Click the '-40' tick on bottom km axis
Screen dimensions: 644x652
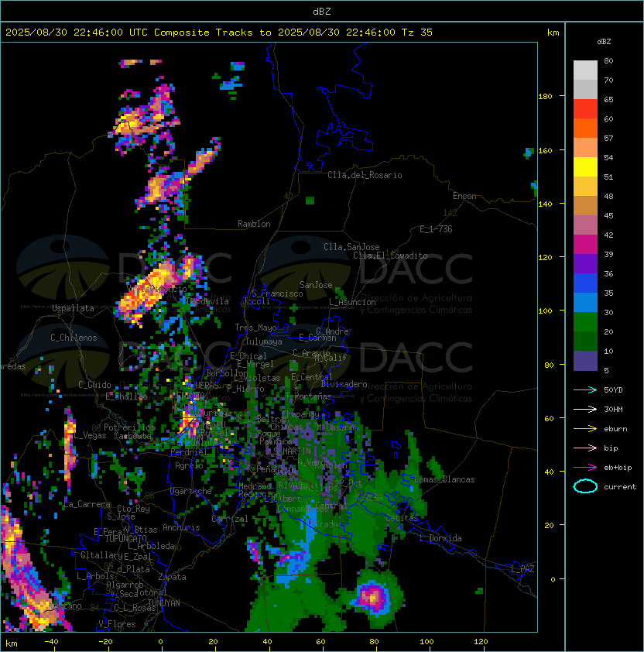[x=52, y=642]
